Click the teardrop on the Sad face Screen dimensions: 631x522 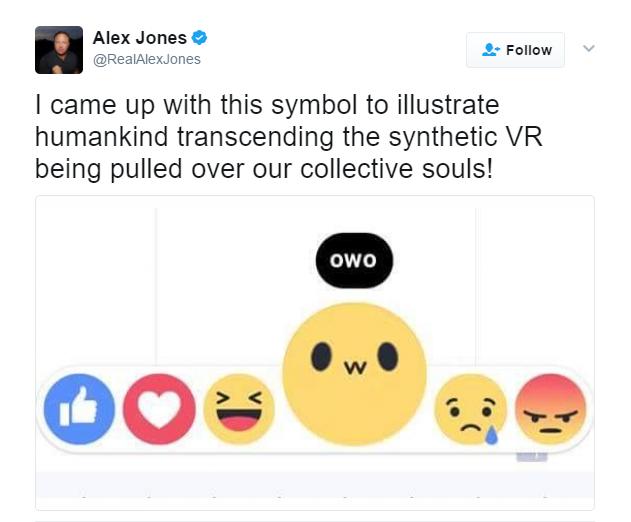click(491, 435)
